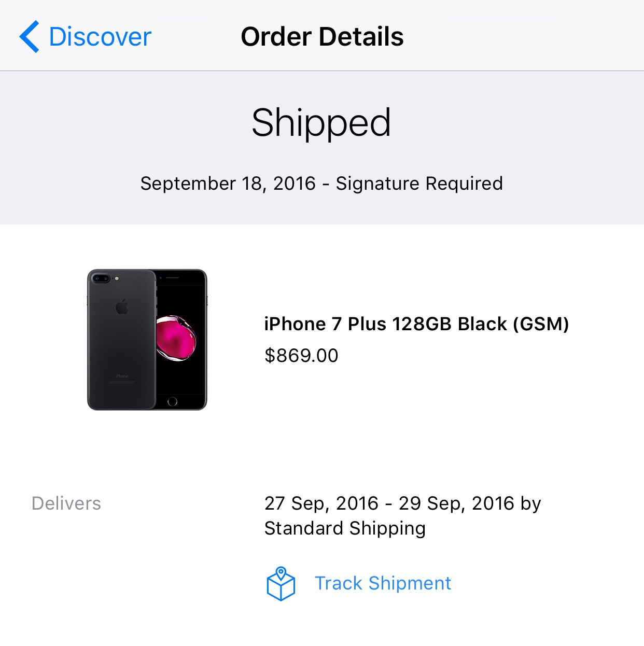Viewport: 644px width, 646px height.
Task: Click the Standard Shipping text
Action: tap(345, 528)
